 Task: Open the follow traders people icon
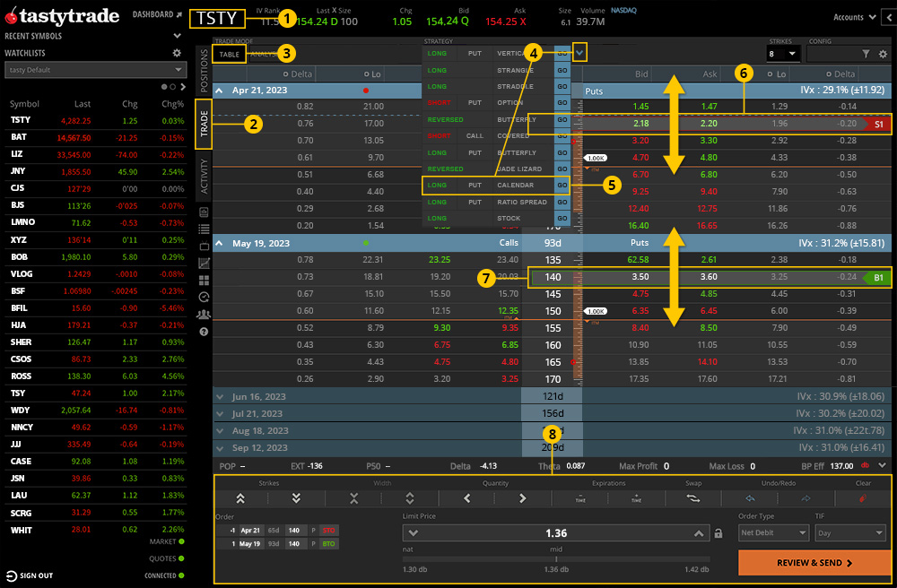point(204,315)
